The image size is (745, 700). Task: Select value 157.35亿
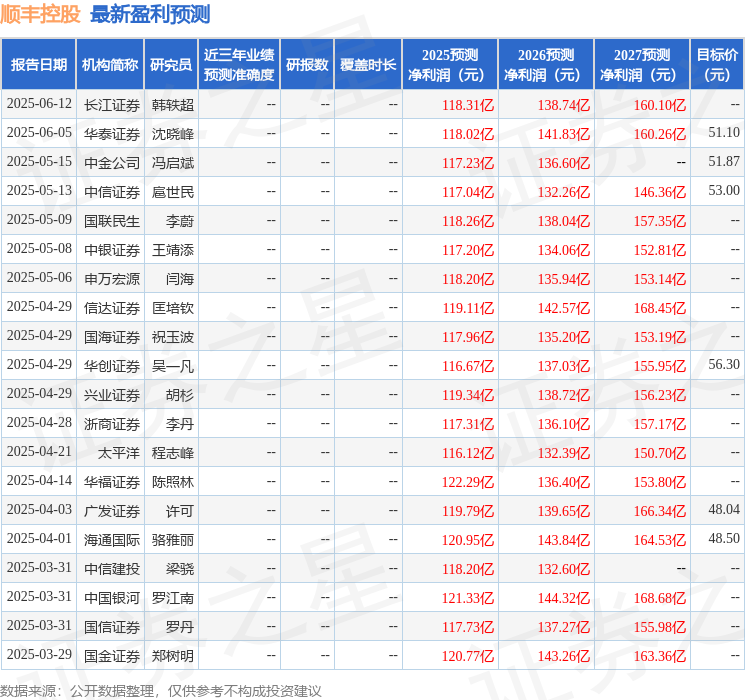660,221
